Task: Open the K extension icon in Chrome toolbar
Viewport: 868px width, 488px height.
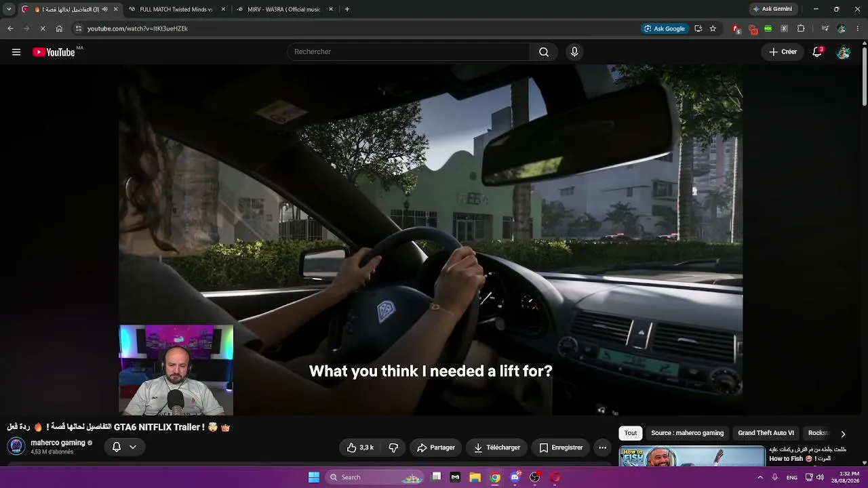Action: click(784, 28)
